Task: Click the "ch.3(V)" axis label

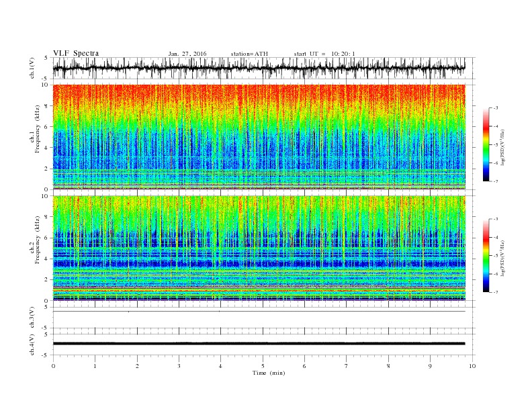Action: point(32,318)
